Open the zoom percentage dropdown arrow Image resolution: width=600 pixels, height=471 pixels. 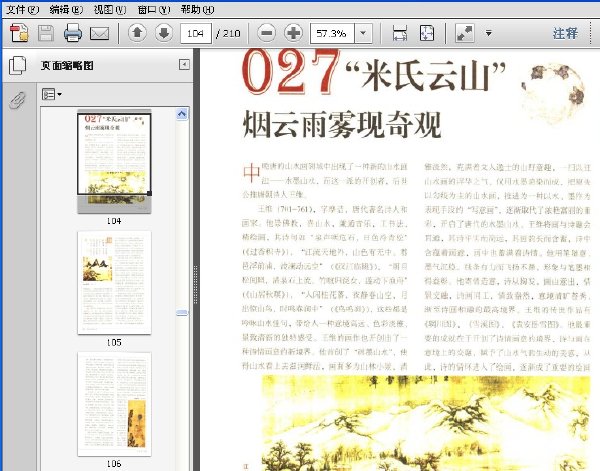363,33
